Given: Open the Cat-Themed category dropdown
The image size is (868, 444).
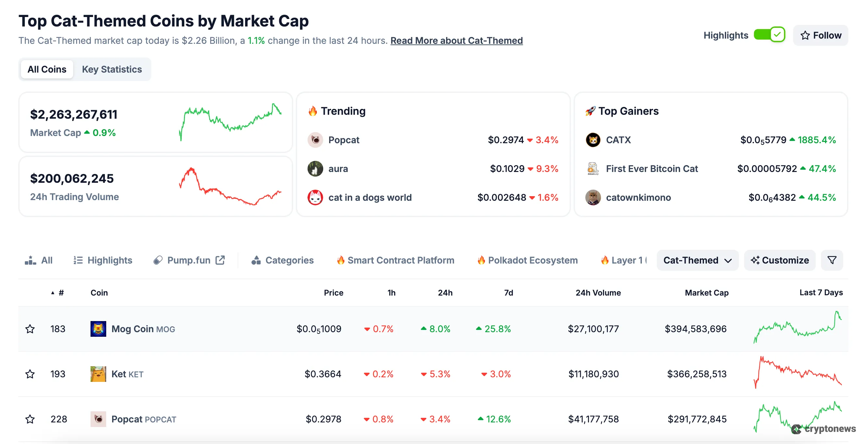Looking at the screenshot, I should click(697, 260).
